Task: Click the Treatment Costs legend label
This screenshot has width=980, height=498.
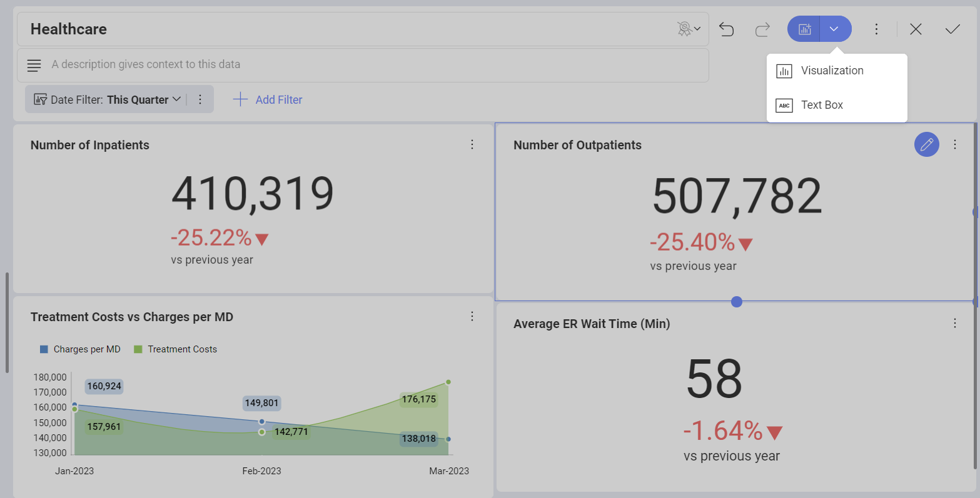Action: [183, 349]
